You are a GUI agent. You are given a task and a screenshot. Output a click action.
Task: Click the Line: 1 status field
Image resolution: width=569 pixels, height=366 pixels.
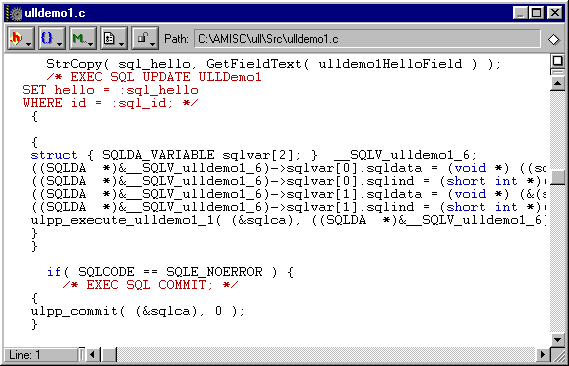(41, 355)
